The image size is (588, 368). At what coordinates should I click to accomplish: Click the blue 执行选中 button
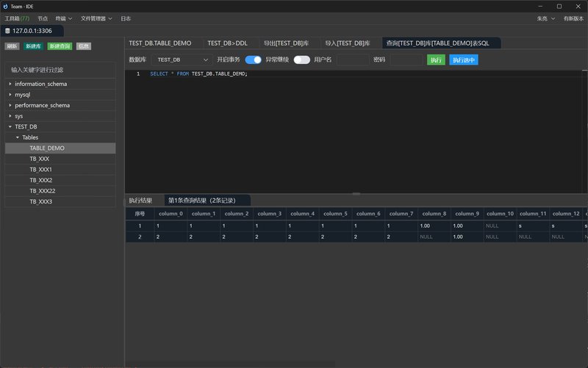[463, 59]
